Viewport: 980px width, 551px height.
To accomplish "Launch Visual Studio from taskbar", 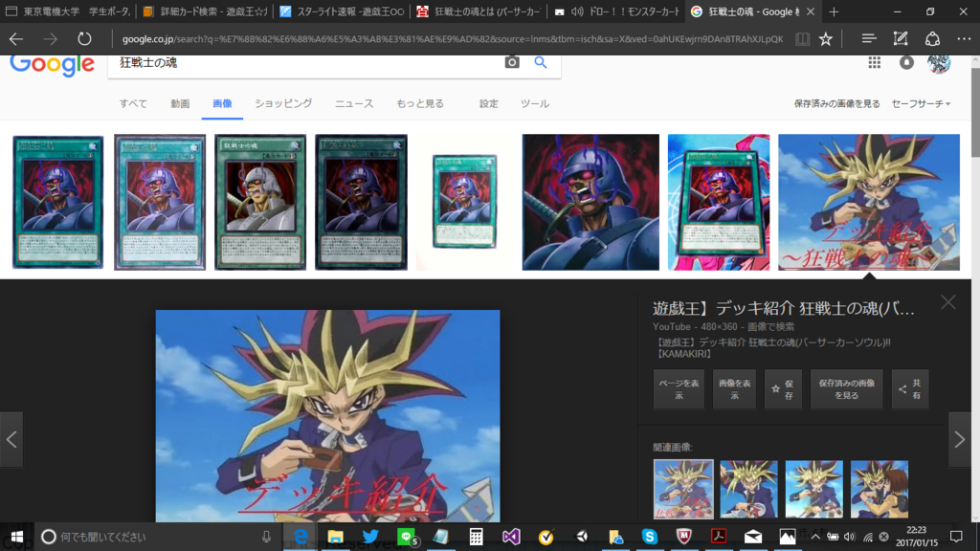I will tap(511, 537).
